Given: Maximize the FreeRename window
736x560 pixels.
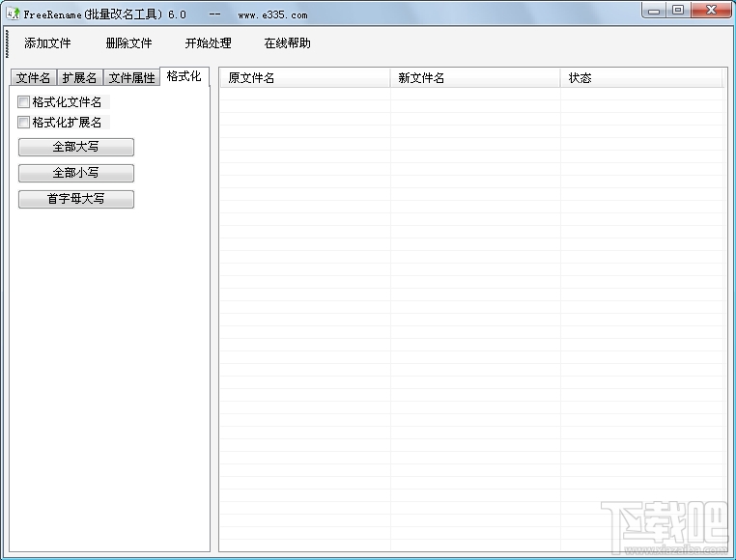Looking at the screenshot, I should pyautogui.click(x=678, y=10).
